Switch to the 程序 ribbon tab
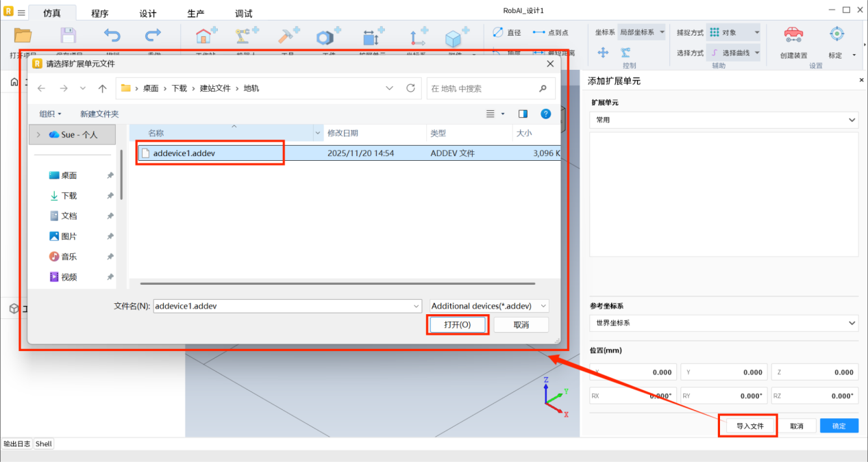 click(99, 14)
